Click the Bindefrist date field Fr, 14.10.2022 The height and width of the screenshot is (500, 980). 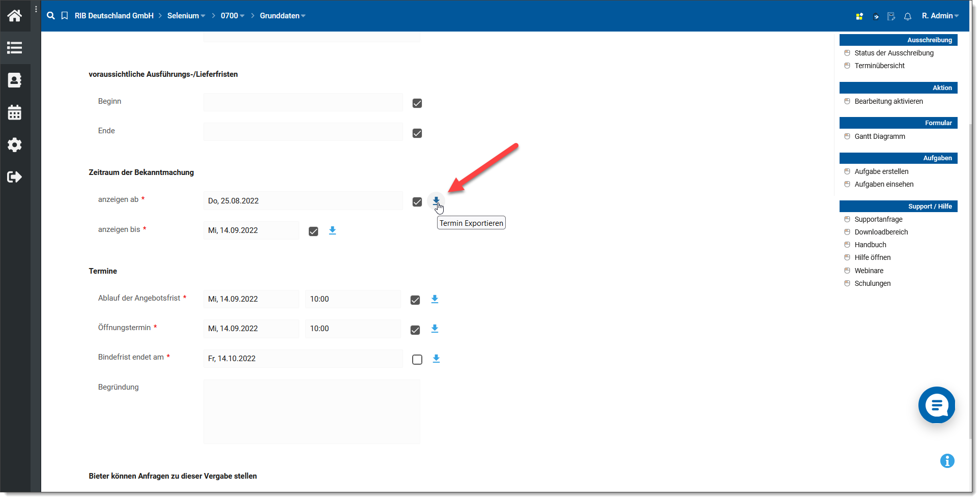pos(303,359)
